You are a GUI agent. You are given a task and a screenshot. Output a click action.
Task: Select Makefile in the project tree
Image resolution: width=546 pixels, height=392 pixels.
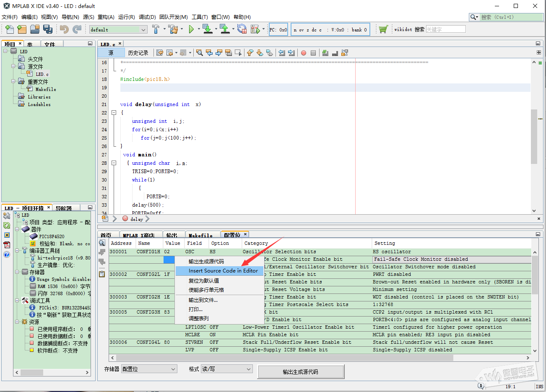[46, 89]
